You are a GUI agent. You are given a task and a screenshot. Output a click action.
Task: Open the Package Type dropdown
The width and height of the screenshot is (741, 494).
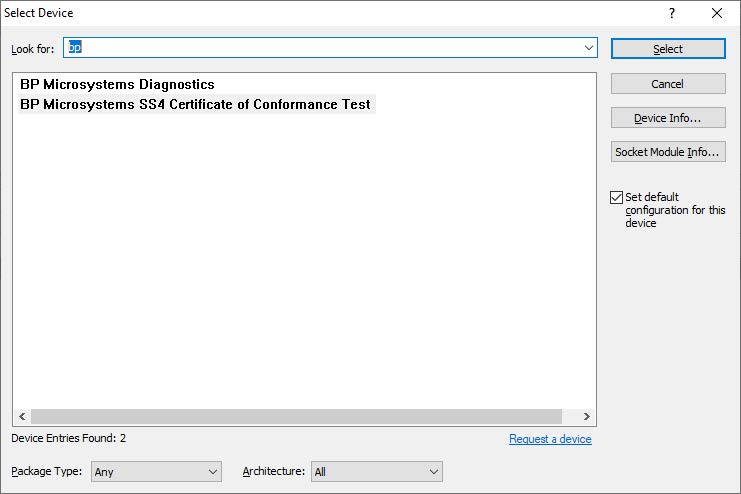pos(156,471)
